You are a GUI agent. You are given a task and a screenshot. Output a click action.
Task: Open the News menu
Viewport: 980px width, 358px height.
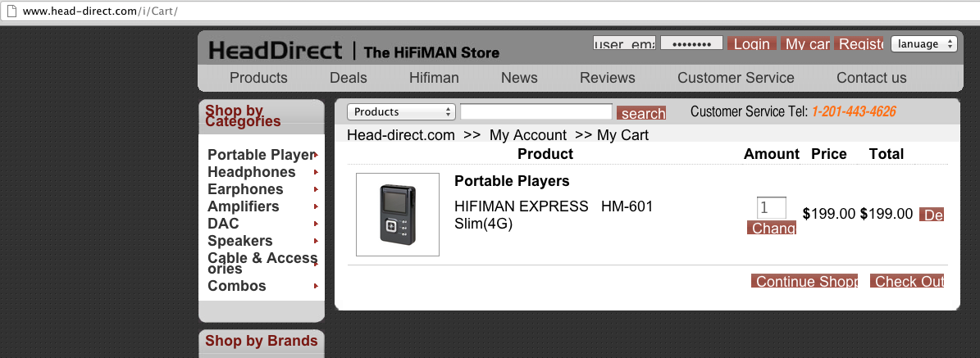tap(519, 78)
